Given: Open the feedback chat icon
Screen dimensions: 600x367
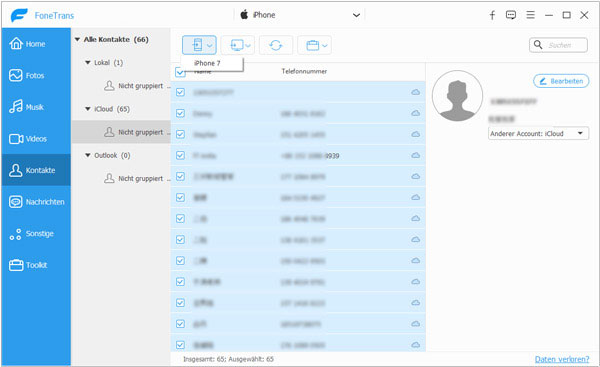Looking at the screenshot, I should (x=511, y=15).
